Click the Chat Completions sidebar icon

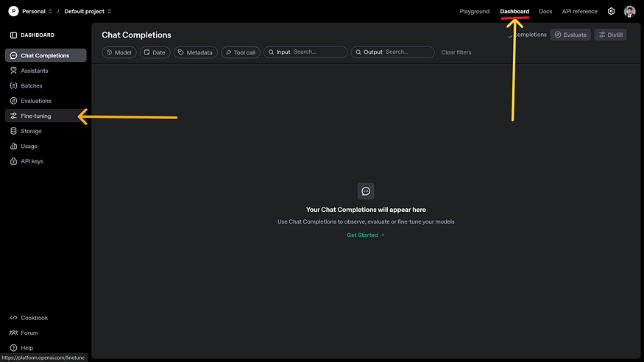(13, 55)
